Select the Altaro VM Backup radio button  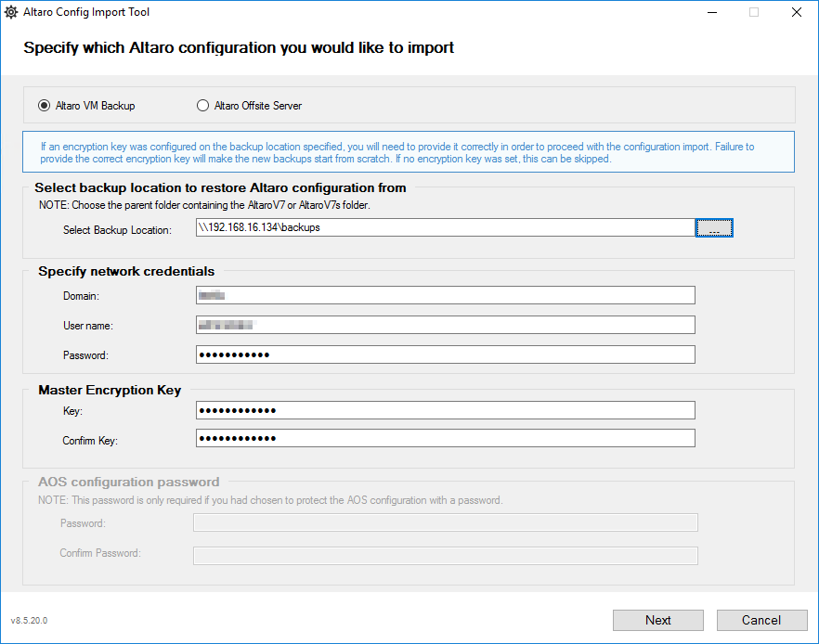point(44,106)
